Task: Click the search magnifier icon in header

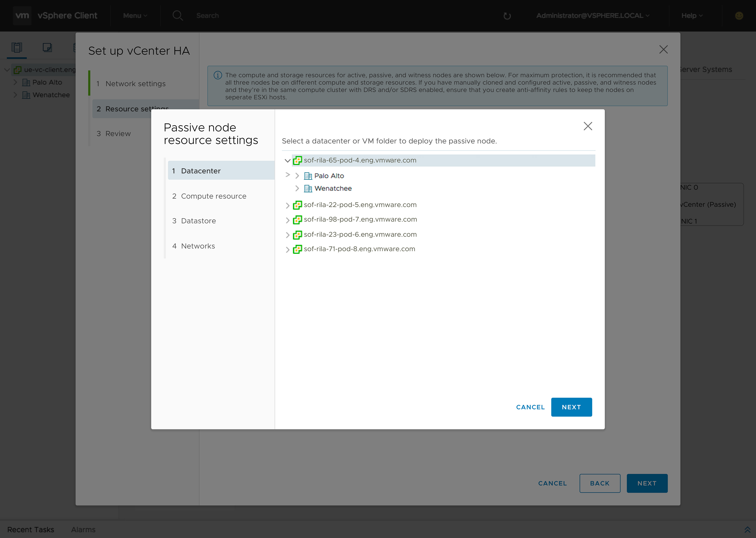Action: [178, 16]
